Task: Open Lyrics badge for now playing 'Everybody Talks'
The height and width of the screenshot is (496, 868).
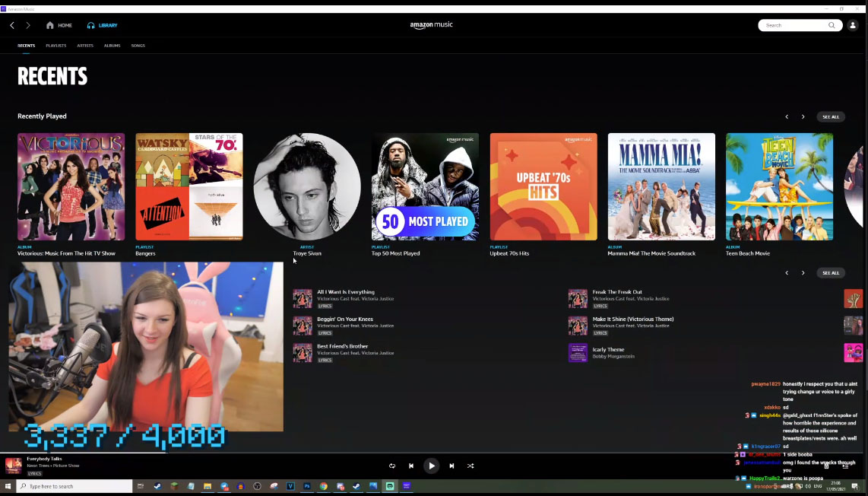Action: (x=34, y=474)
